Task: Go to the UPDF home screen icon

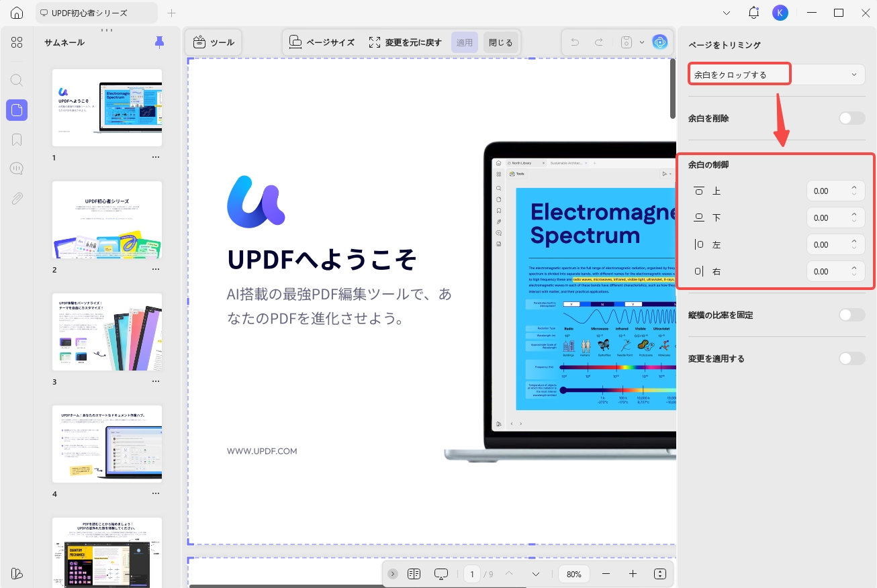Action: (x=17, y=13)
